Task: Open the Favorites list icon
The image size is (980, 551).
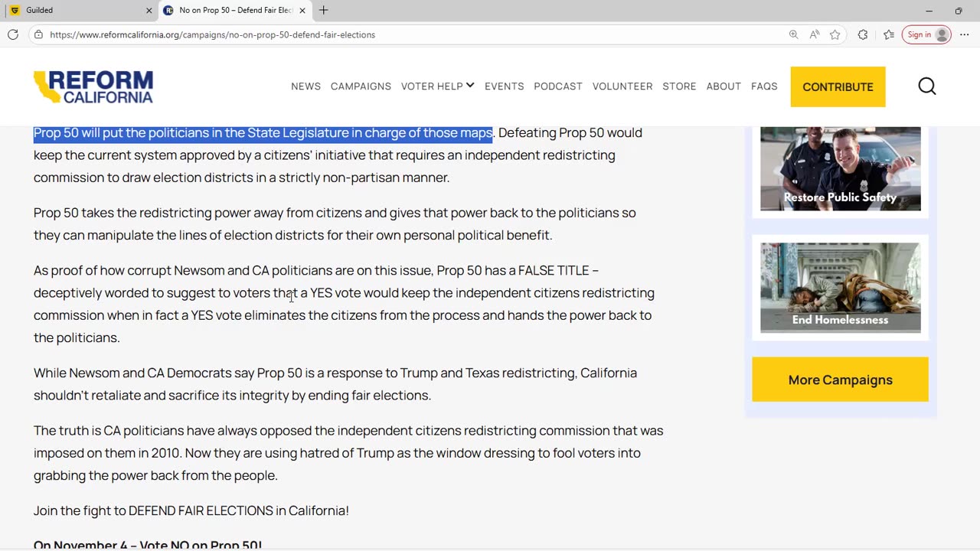Action: coord(889,34)
